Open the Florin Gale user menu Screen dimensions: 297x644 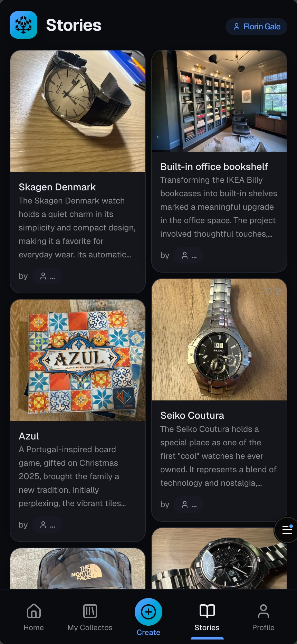[256, 27]
